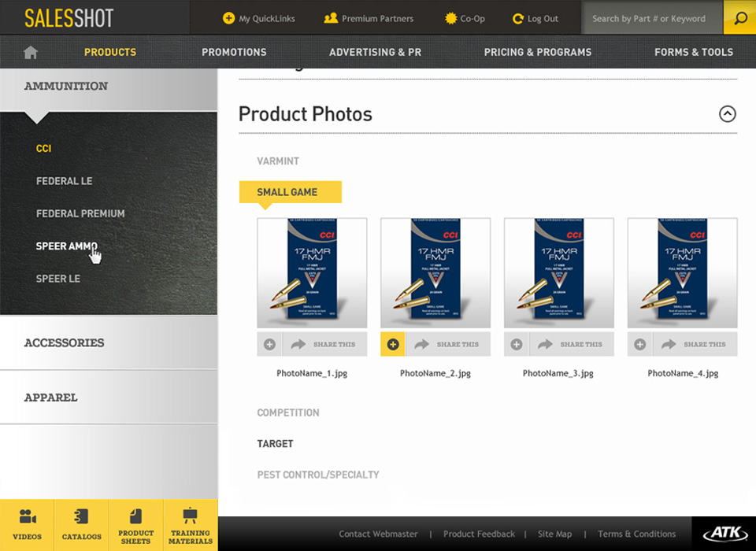Collapse the Small Game photo category
Image resolution: width=756 pixels, height=551 pixels.
291,192
